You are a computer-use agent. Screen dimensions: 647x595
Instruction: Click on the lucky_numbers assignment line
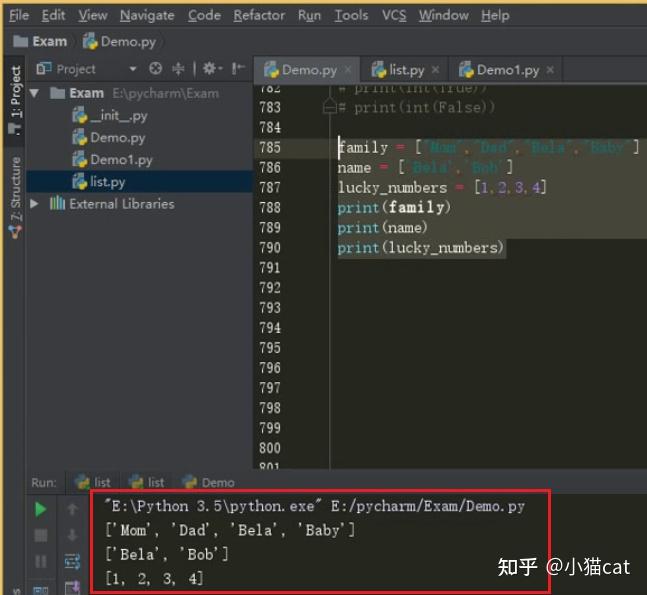pyautogui.click(x=442, y=188)
